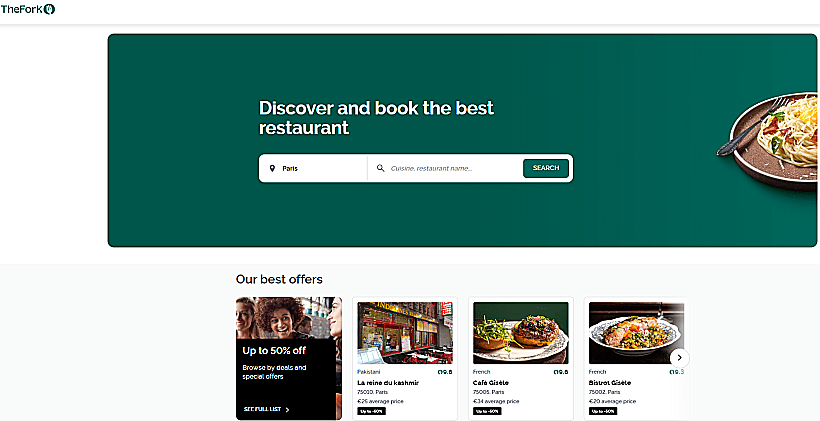The image size is (820, 421).
Task: Open the Bistrot Gisèle dish photo
Action: pyautogui.click(x=636, y=333)
